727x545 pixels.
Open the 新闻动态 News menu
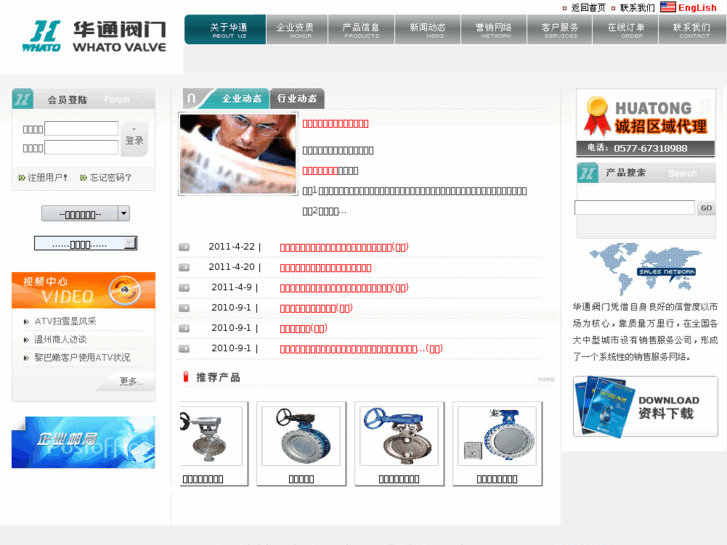coord(427,30)
